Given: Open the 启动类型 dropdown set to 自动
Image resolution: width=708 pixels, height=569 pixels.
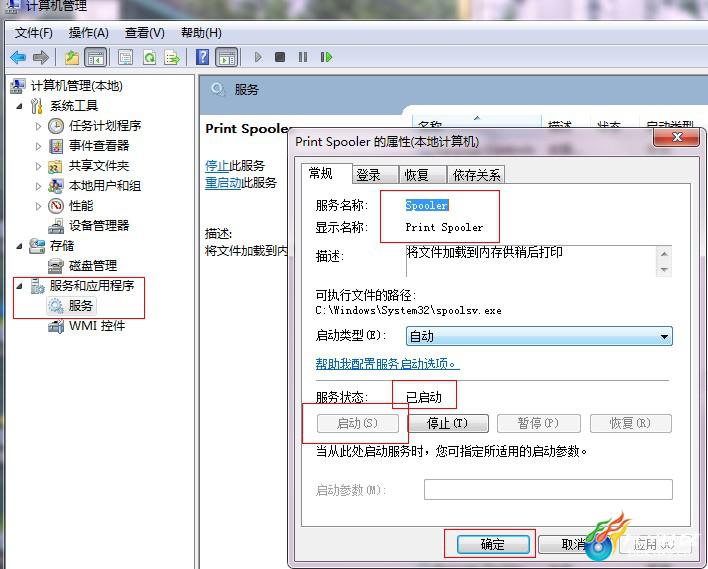Looking at the screenshot, I should (539, 336).
